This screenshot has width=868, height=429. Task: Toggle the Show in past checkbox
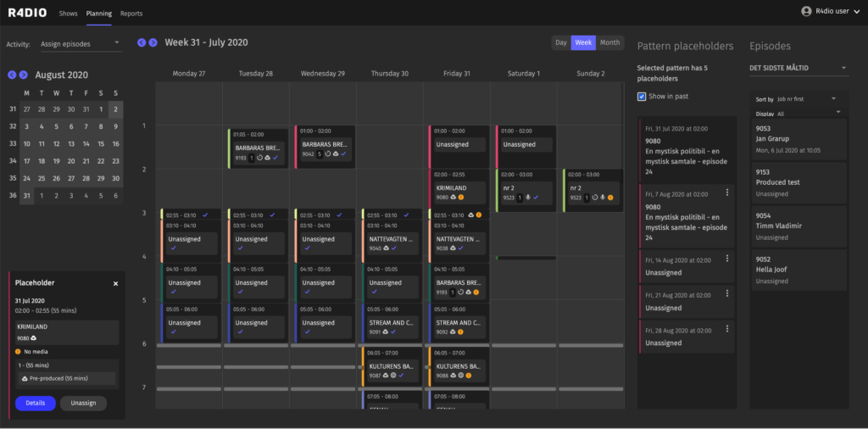coord(642,97)
